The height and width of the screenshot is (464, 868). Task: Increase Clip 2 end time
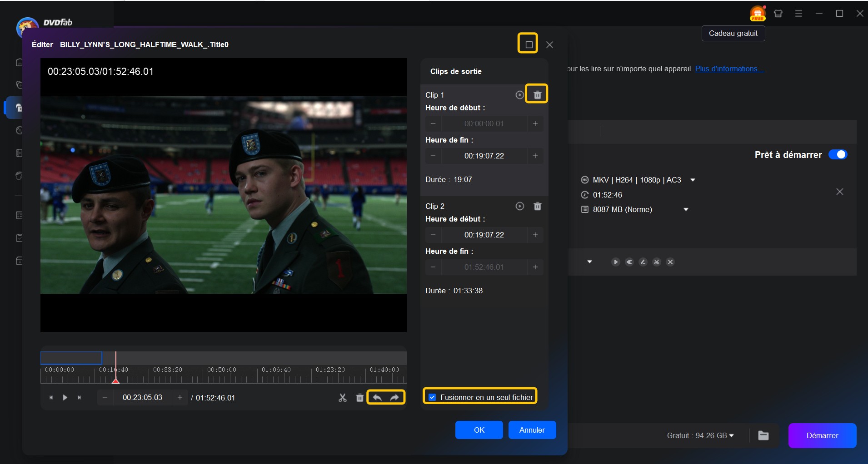click(x=535, y=267)
